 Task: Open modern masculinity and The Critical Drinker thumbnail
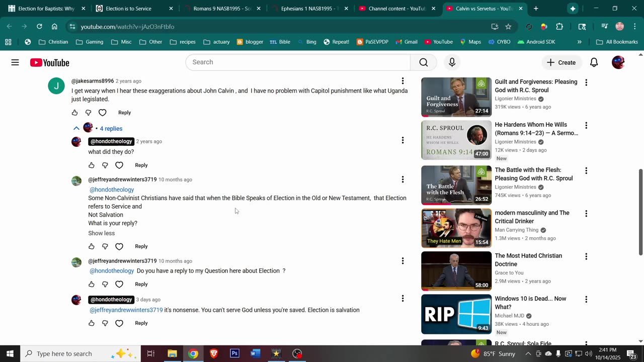pos(456,228)
